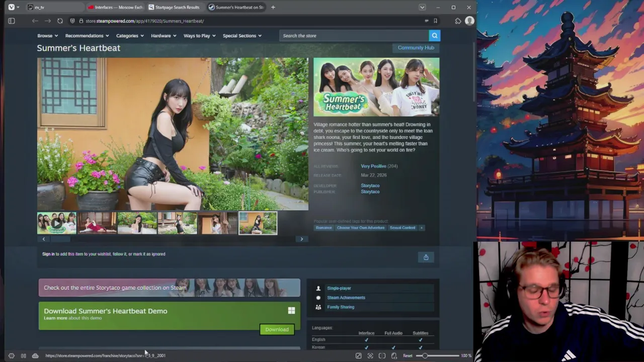Click the page actions icon in status bar
This screenshot has height=362, width=644.
pyautogui.click(x=394, y=355)
